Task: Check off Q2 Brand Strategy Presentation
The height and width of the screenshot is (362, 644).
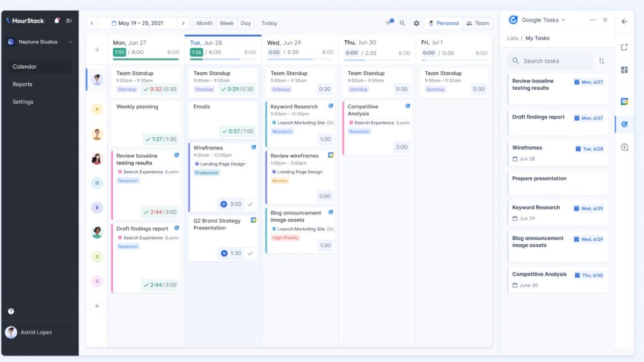Action: tap(250, 253)
